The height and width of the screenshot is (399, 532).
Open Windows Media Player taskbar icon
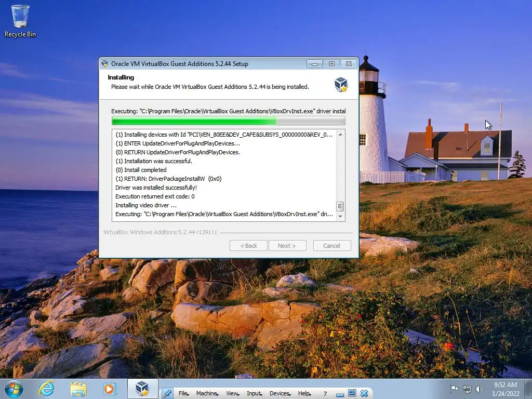click(110, 389)
